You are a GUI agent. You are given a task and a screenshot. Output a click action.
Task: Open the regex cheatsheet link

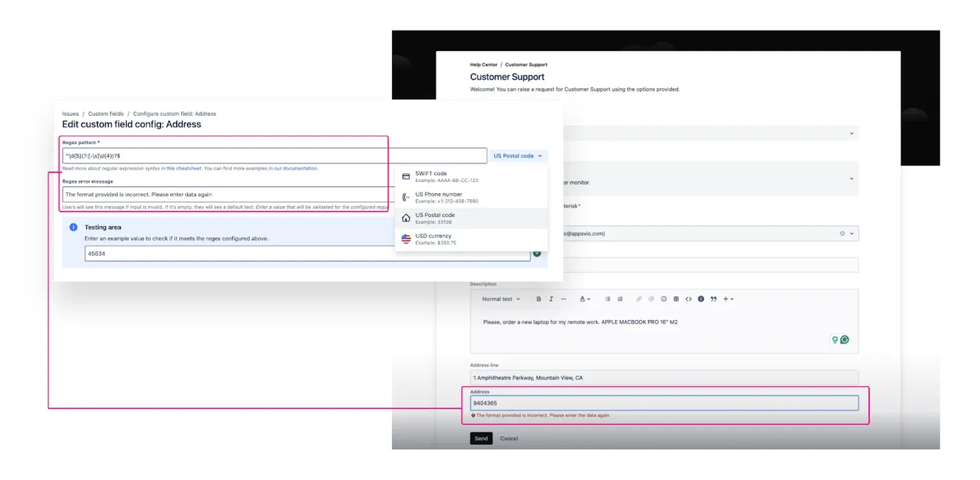click(185, 168)
